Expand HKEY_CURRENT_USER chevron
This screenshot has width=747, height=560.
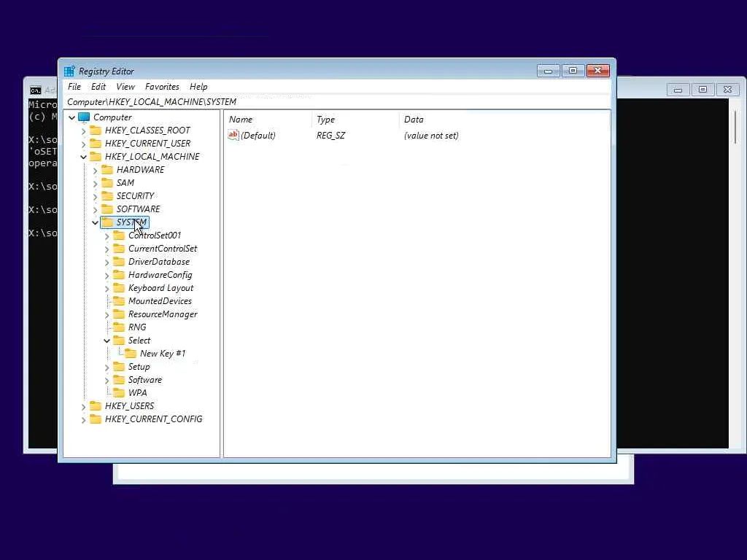(x=83, y=144)
